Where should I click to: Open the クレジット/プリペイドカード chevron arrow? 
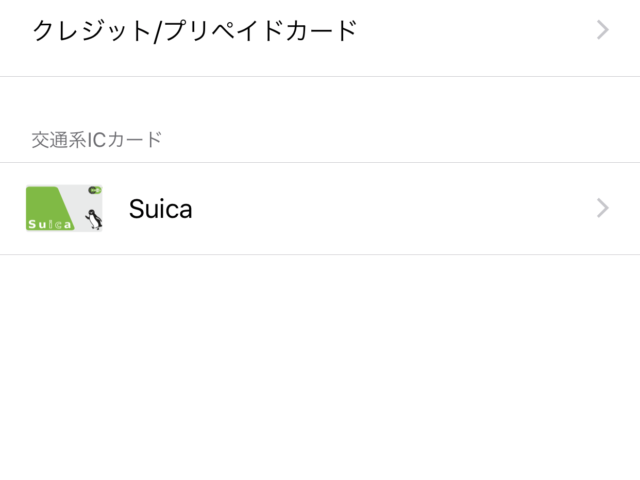(602, 30)
